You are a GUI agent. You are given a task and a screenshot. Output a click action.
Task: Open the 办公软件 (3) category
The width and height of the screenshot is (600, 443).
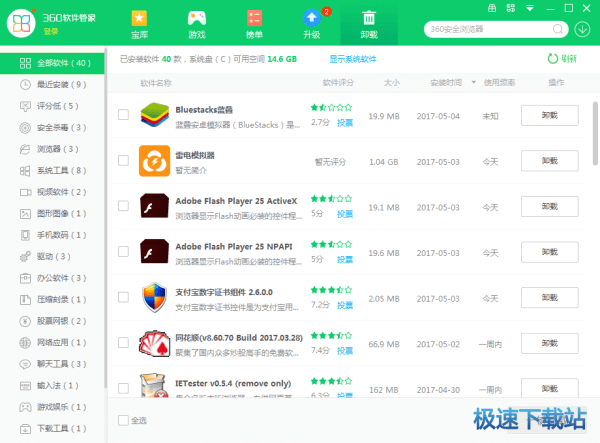tap(52, 278)
